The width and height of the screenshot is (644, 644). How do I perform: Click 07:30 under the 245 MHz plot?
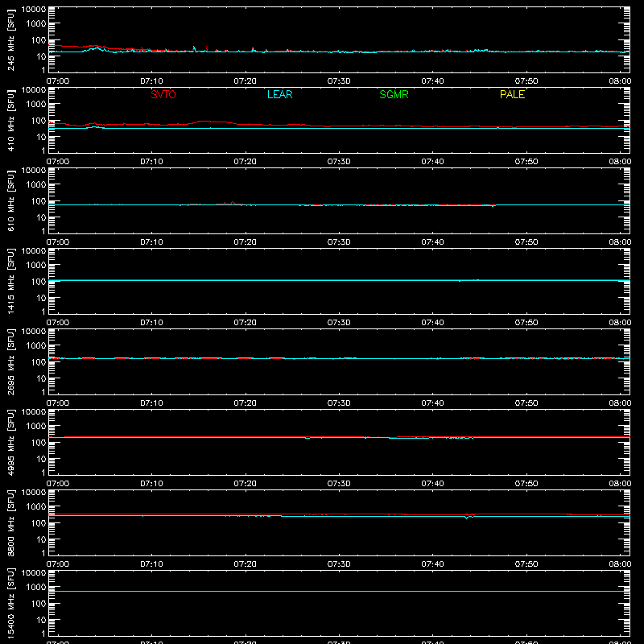click(339, 81)
